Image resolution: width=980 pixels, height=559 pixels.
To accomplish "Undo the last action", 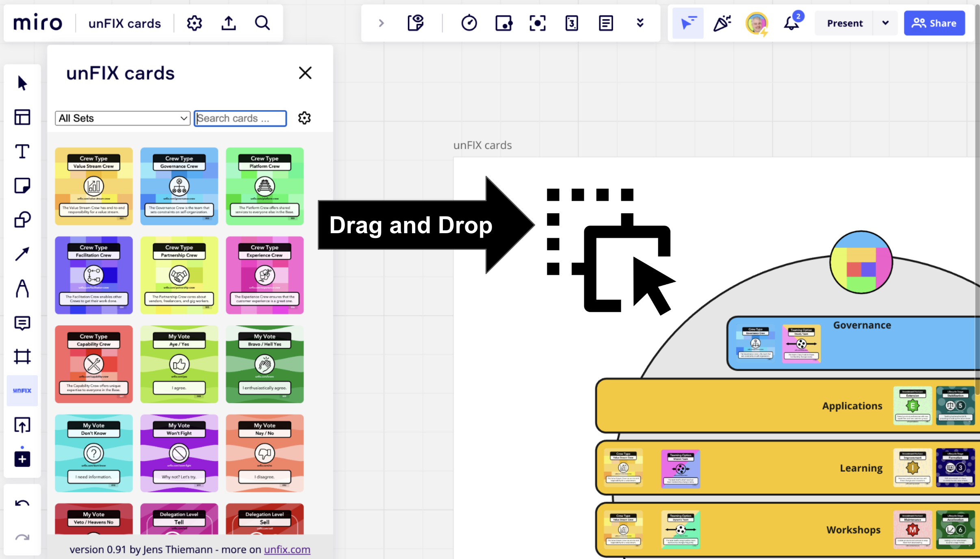I will tap(22, 504).
